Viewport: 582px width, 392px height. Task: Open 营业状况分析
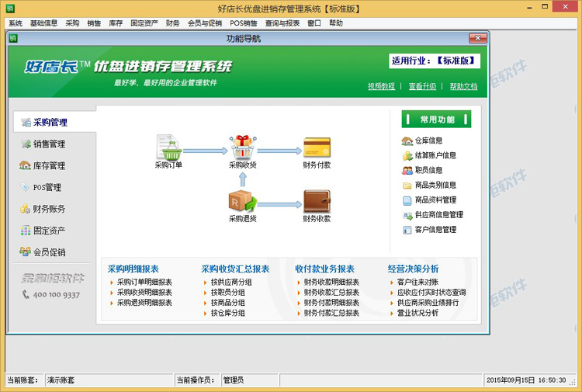[x=418, y=314]
